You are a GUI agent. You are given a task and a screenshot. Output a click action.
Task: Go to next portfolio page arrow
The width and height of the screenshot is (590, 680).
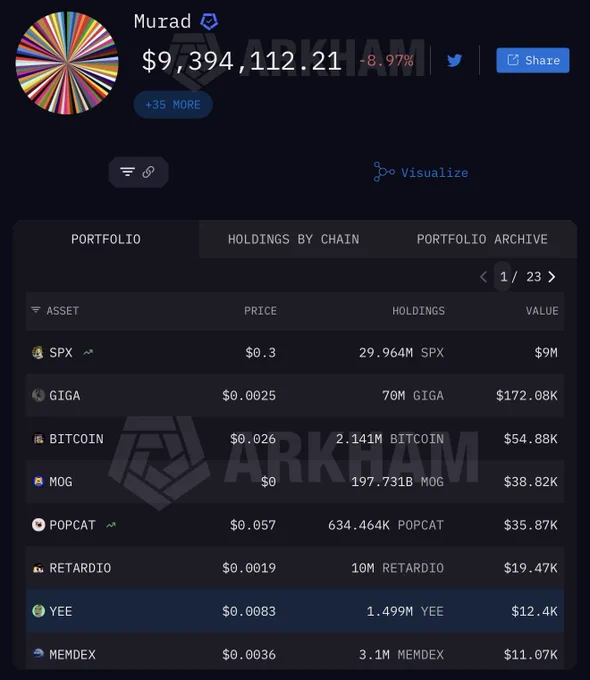552,277
